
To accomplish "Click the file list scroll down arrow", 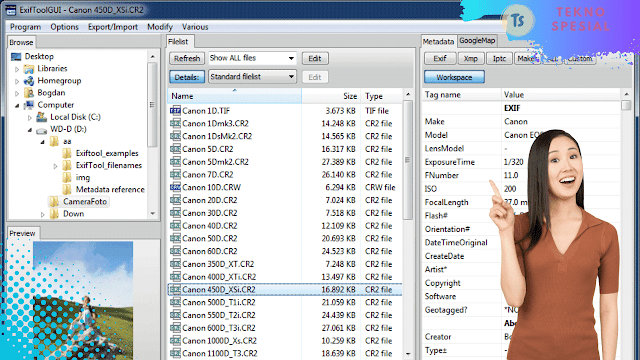I will click(408, 354).
